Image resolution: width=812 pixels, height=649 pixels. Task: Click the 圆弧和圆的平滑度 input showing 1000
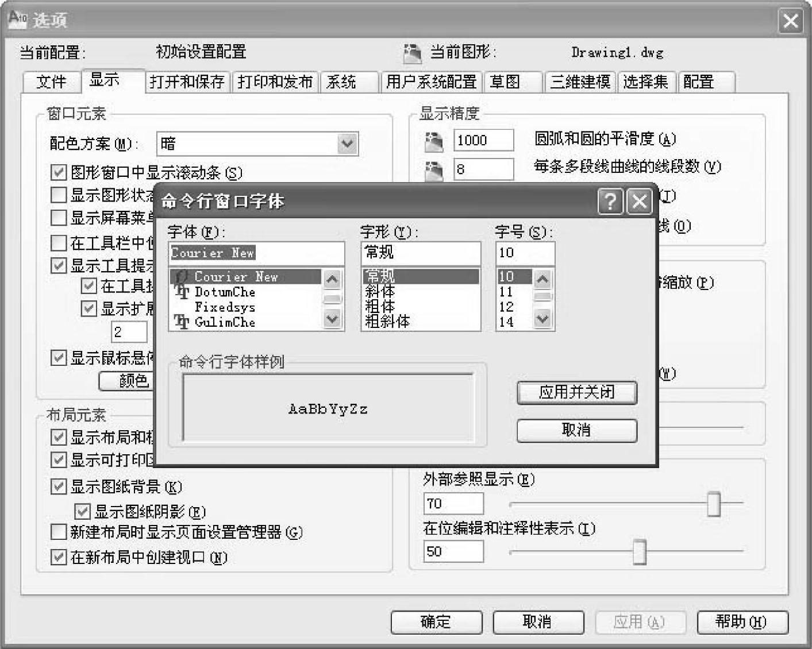tap(483, 140)
